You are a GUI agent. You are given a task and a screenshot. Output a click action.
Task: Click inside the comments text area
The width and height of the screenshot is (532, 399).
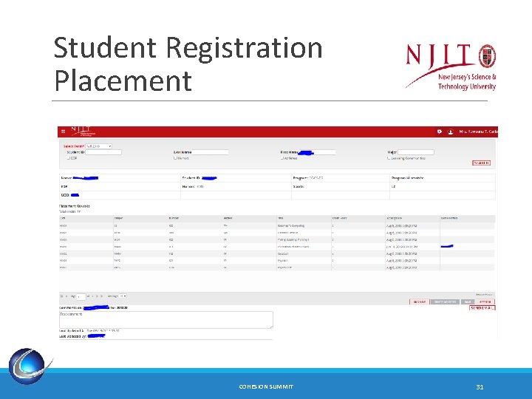(166, 320)
